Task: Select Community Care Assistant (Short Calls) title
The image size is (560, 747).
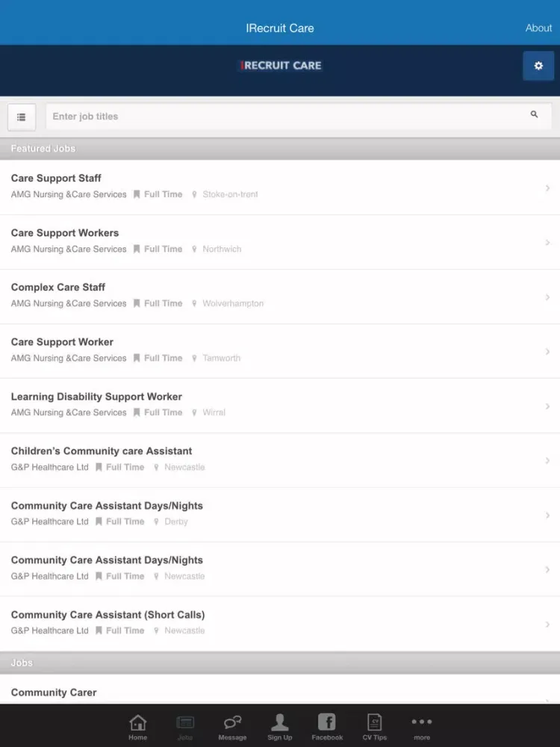Action: pyautogui.click(x=108, y=615)
